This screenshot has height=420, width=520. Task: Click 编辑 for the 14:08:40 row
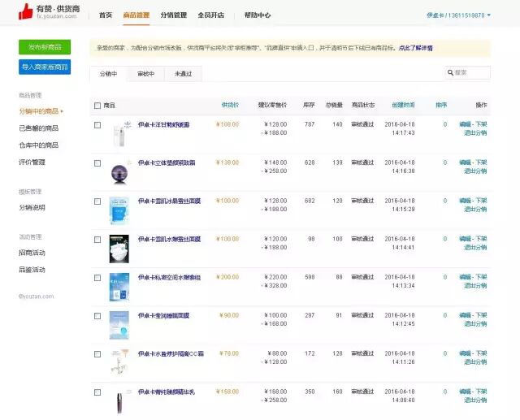point(465,392)
